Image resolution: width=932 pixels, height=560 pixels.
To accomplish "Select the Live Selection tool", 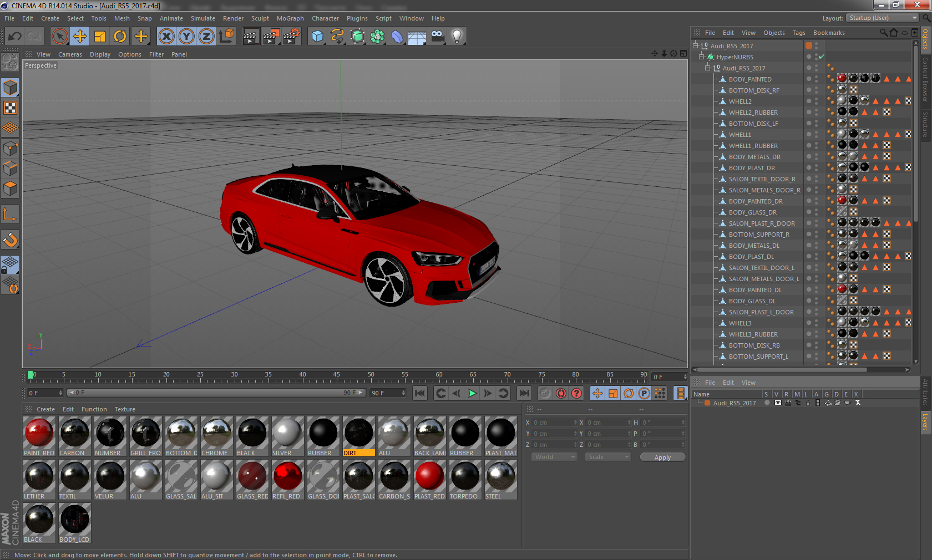I will pos(59,37).
